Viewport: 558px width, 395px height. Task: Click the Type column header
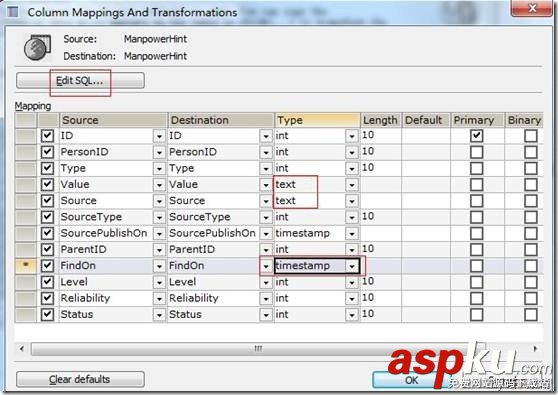317,120
